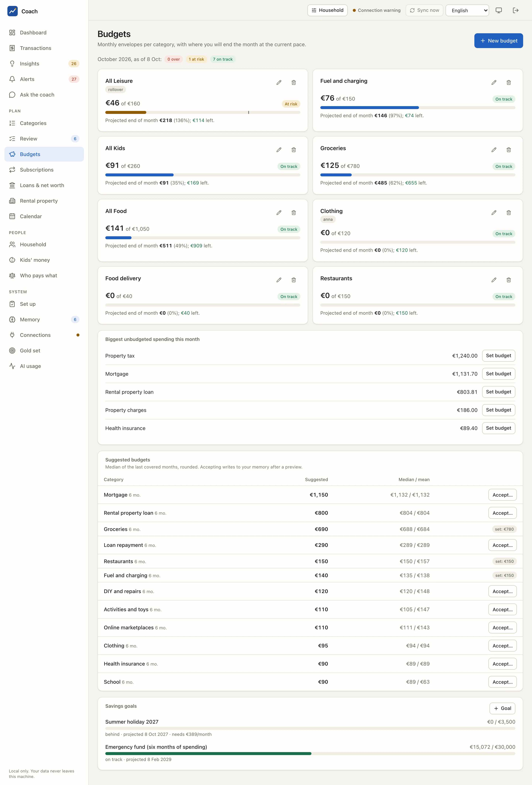Open Transactions page
Image resolution: width=532 pixels, height=785 pixels.
(44, 48)
